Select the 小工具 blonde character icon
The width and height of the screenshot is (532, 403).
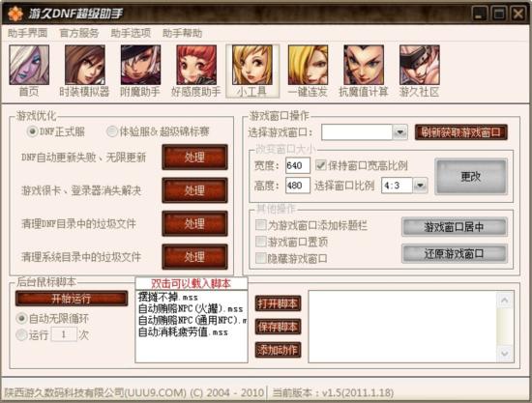[252, 65]
